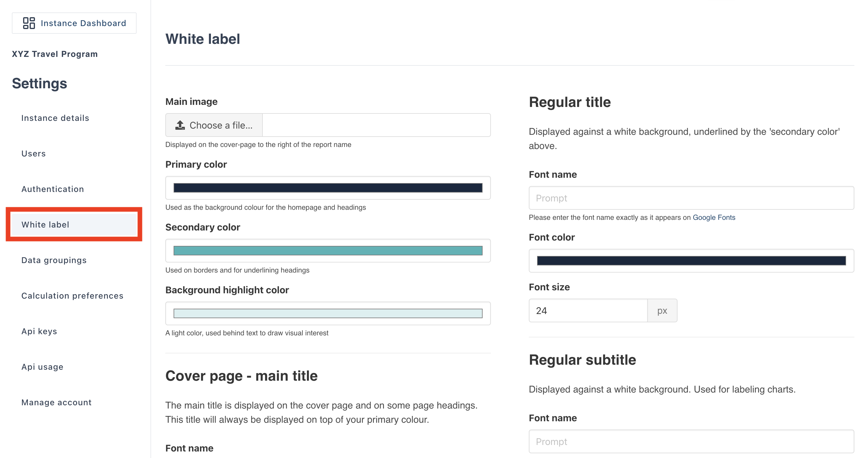Open Regular title Font color swatch
This screenshot has height=458, width=868.
(691, 261)
